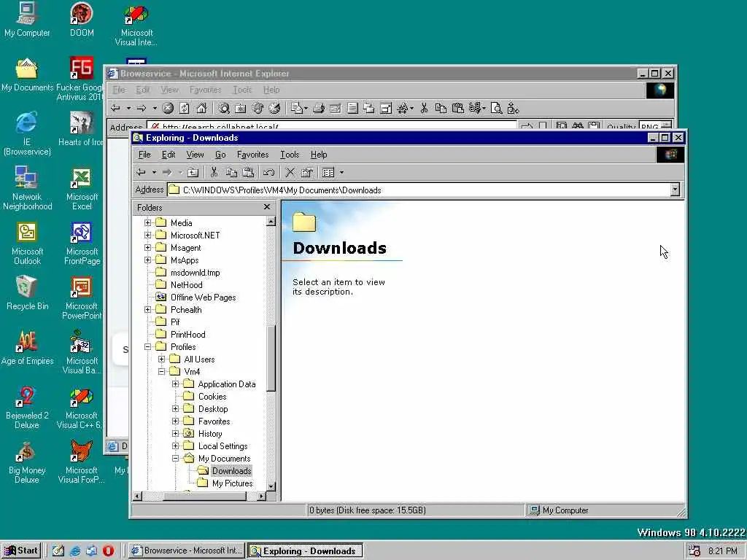The height and width of the screenshot is (560, 747).
Task: Select the Microsoft FrontPage desktop icon
Action: click(82, 244)
